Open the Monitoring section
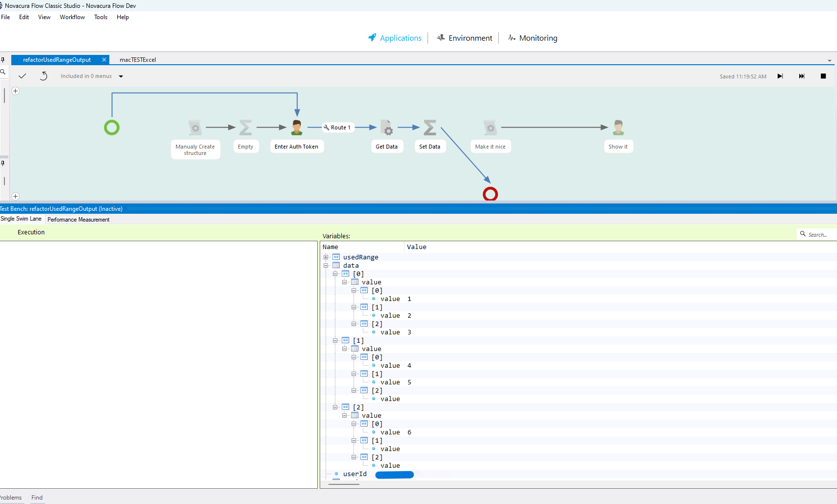Screen dimensions: 837x504 pyautogui.click(x=533, y=38)
